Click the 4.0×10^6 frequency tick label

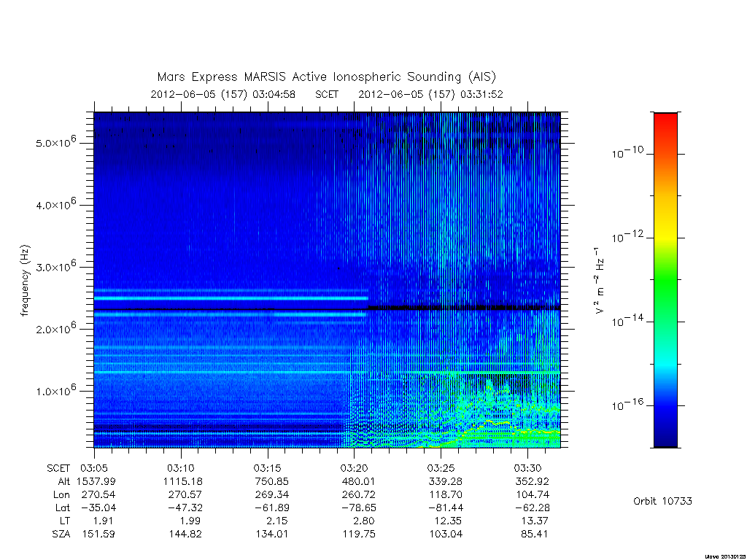(55, 204)
